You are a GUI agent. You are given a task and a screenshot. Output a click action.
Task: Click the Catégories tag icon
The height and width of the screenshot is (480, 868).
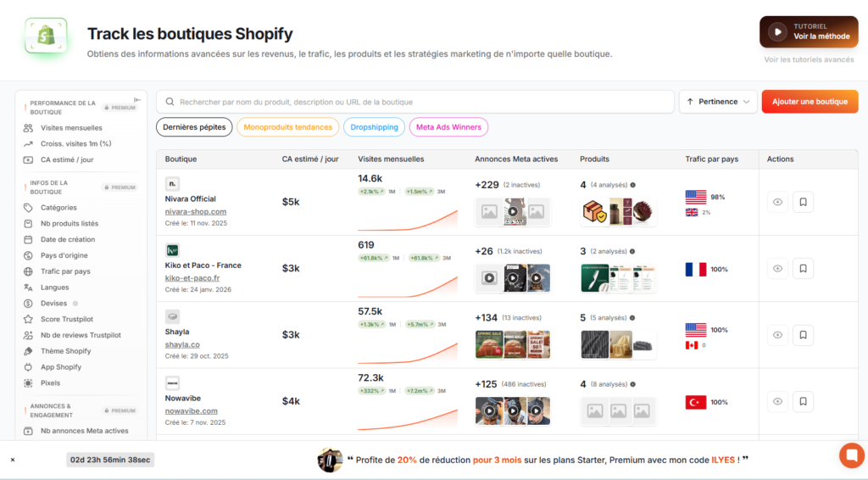(28, 208)
